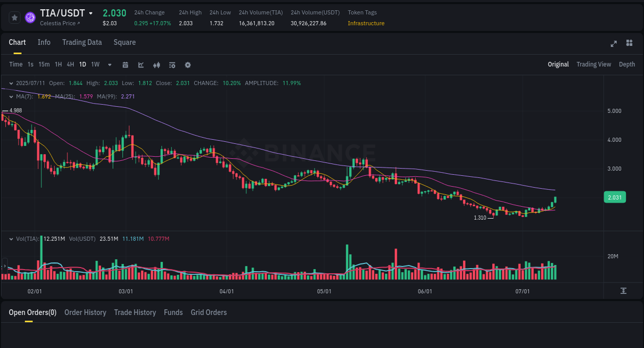The width and height of the screenshot is (644, 348).
Task: Star TIA/USDT as a favorite
Action: click(14, 17)
